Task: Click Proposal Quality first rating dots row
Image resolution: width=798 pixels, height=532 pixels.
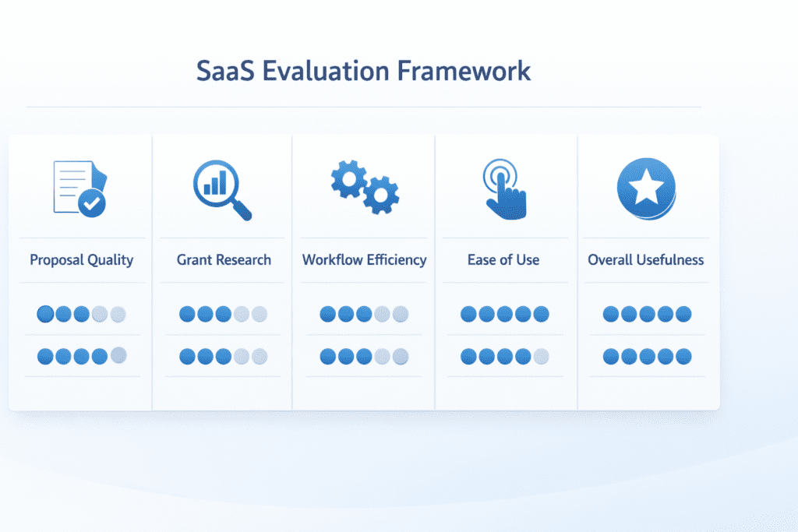Action: (x=81, y=314)
